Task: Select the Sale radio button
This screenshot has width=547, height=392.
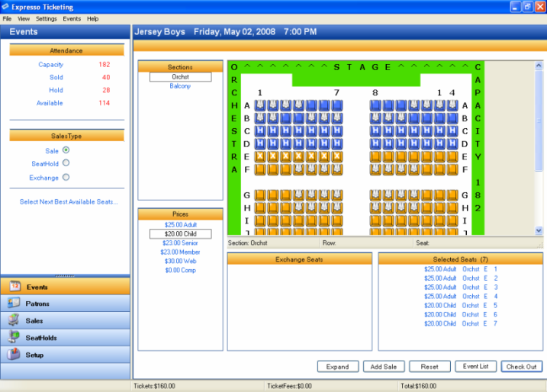Action: pos(66,150)
